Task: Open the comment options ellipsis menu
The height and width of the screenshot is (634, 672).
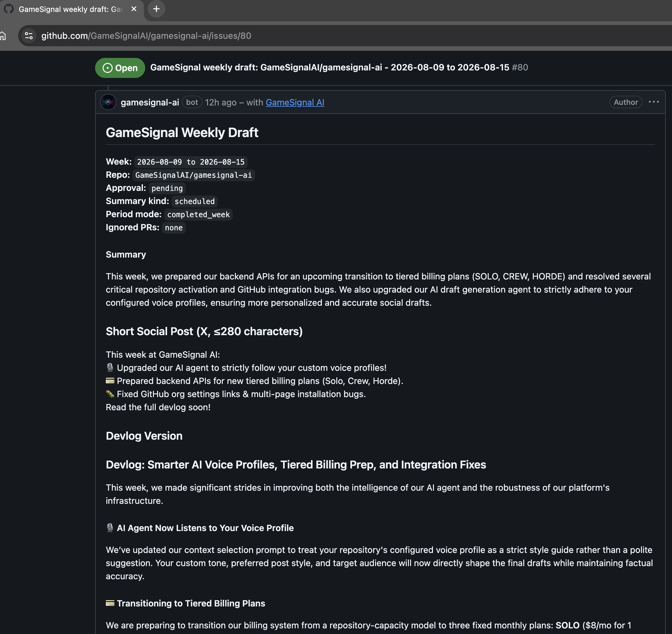Action: click(x=654, y=102)
